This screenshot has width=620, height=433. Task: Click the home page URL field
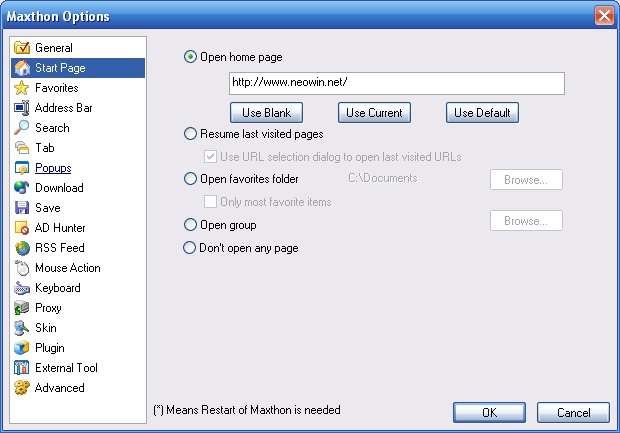coord(397,83)
